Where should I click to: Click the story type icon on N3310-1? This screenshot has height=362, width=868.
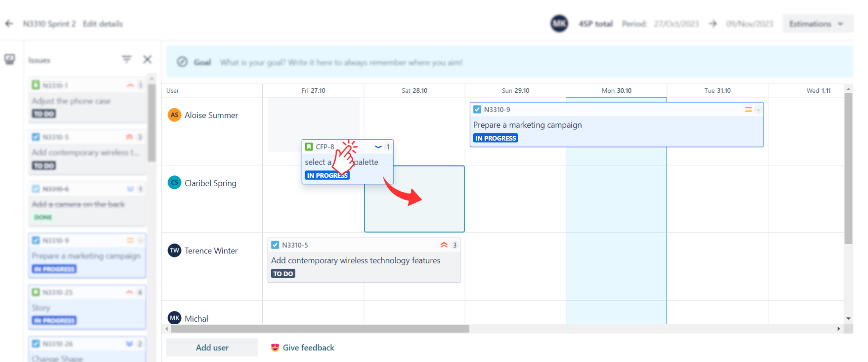coord(36,85)
